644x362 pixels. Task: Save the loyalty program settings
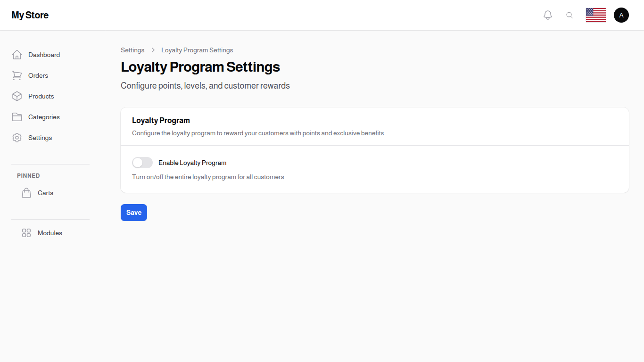[x=134, y=213]
